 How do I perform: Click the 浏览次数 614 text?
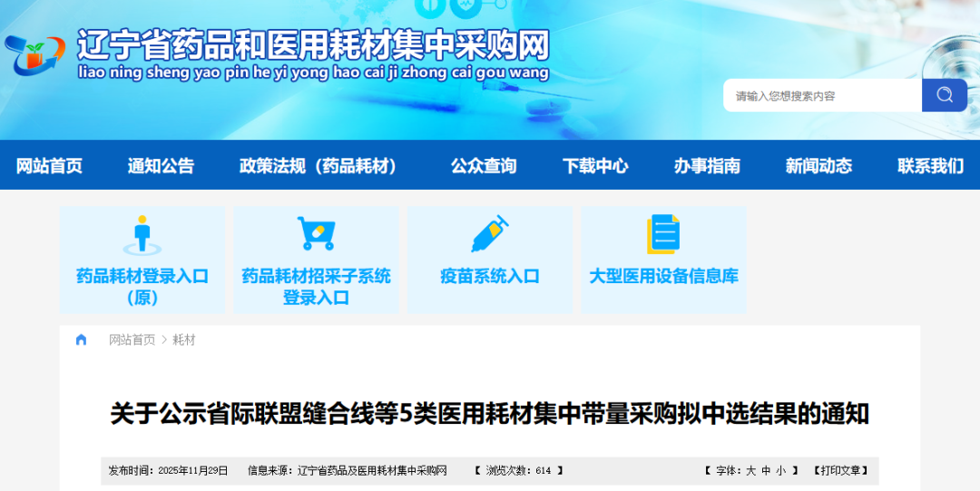point(518,471)
